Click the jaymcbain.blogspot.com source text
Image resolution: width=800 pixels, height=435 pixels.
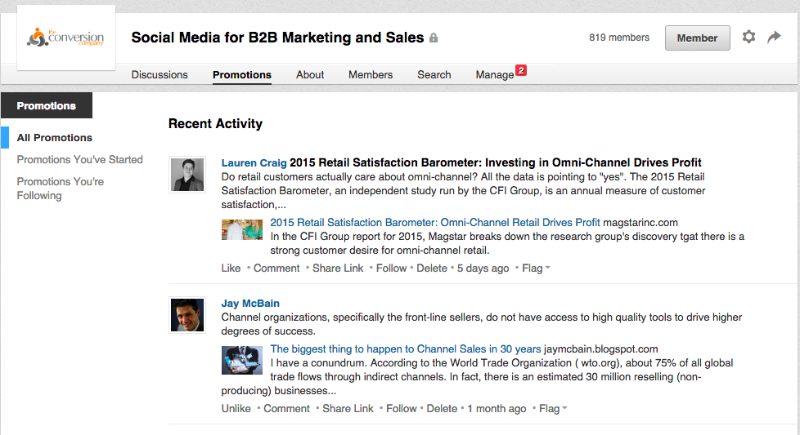(x=601, y=349)
